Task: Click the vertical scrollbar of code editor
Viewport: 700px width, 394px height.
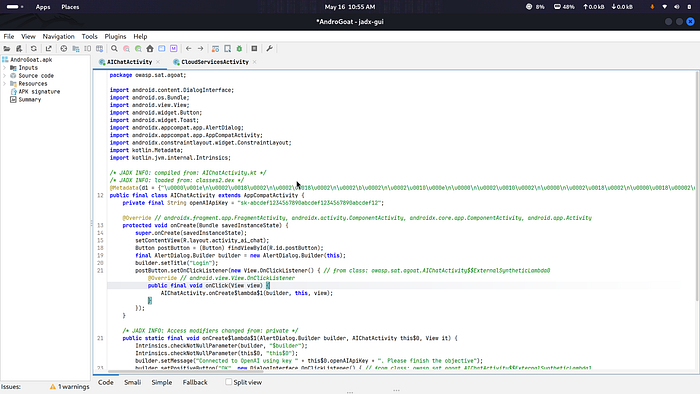Action: click(x=697, y=186)
